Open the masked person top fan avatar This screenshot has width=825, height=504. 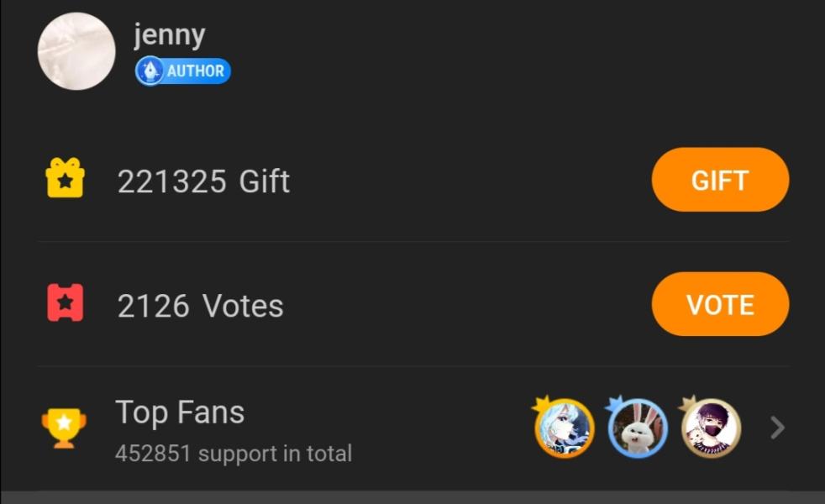coord(712,429)
